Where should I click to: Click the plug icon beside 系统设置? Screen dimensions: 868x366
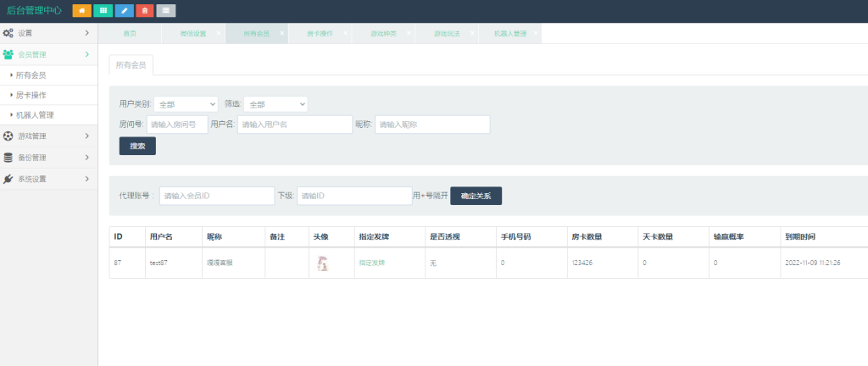pyautogui.click(x=8, y=179)
